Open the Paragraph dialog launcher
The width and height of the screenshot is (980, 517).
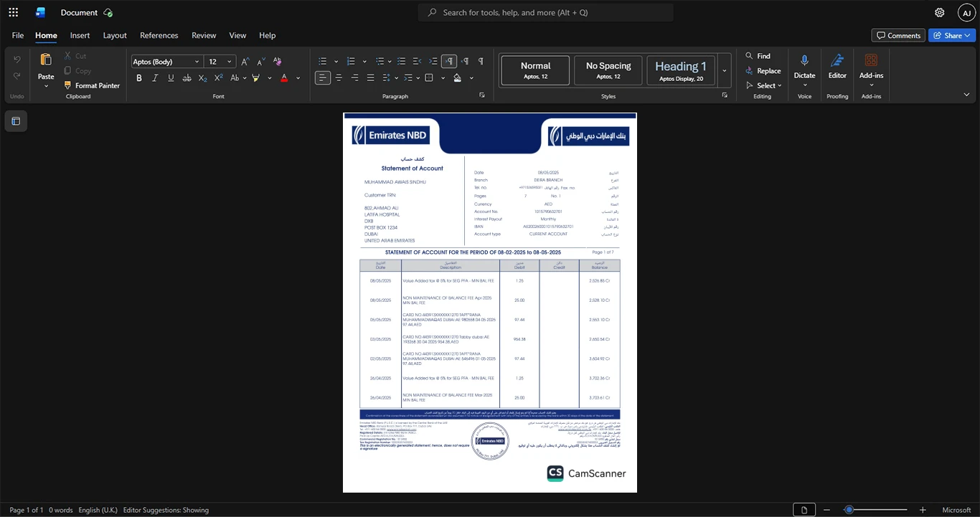482,95
